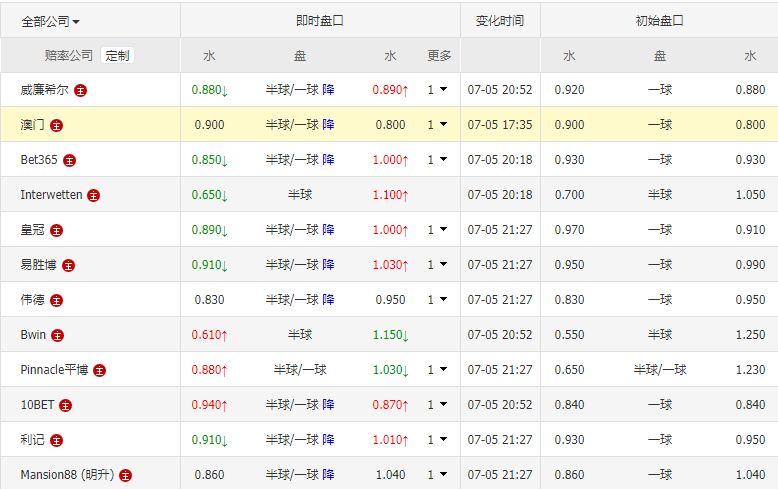778x489 pixels.
Task: Click the 主 icon next to 皇冠
Action: (57, 230)
